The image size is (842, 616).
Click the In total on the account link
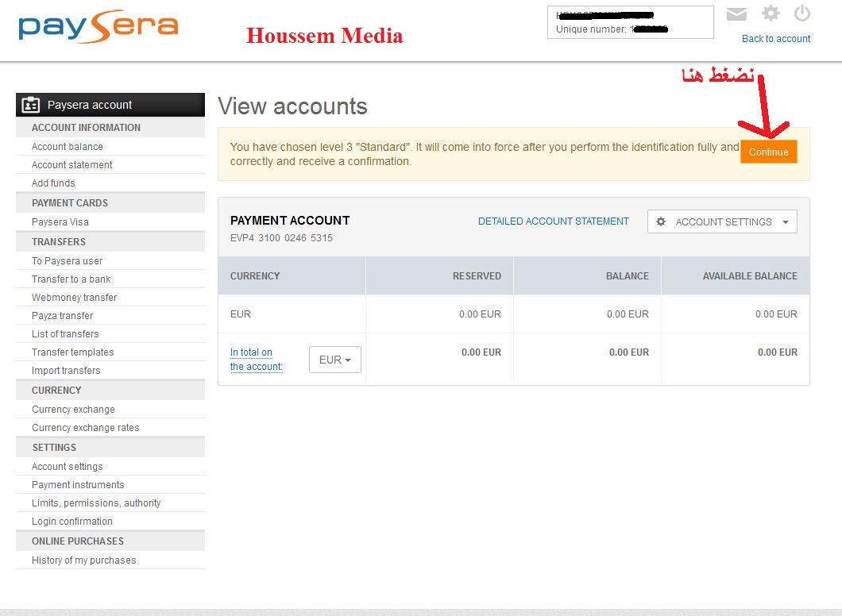point(256,360)
